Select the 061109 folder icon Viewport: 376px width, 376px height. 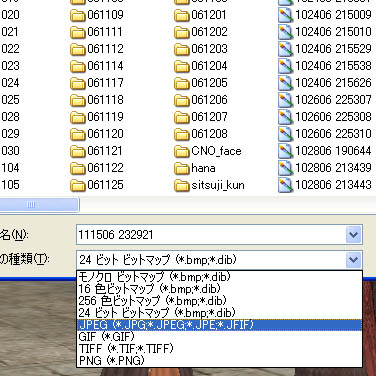(78, 15)
